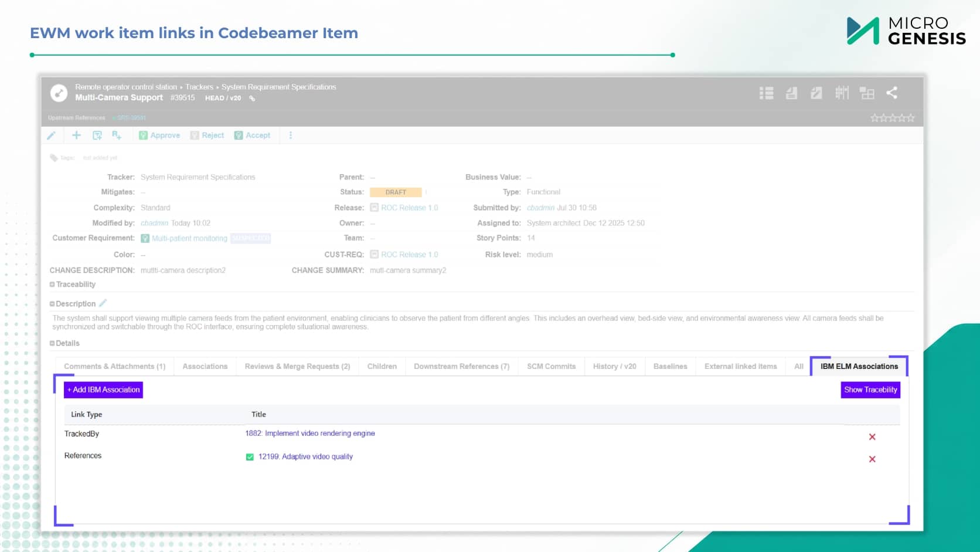This screenshot has width=980, height=552.
Task: Click the green check icon beside 12199
Action: click(x=250, y=457)
